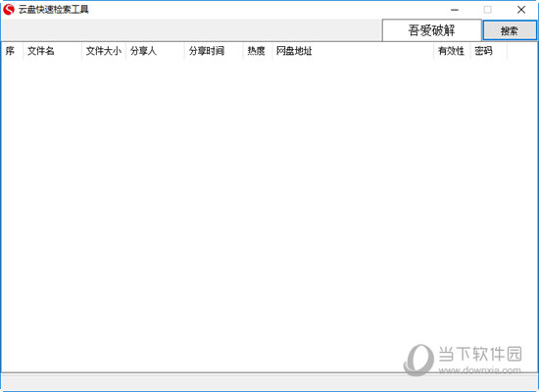The width and height of the screenshot is (539, 392).
Task: Focus the search field containing 吾爱破解
Action: (x=431, y=30)
